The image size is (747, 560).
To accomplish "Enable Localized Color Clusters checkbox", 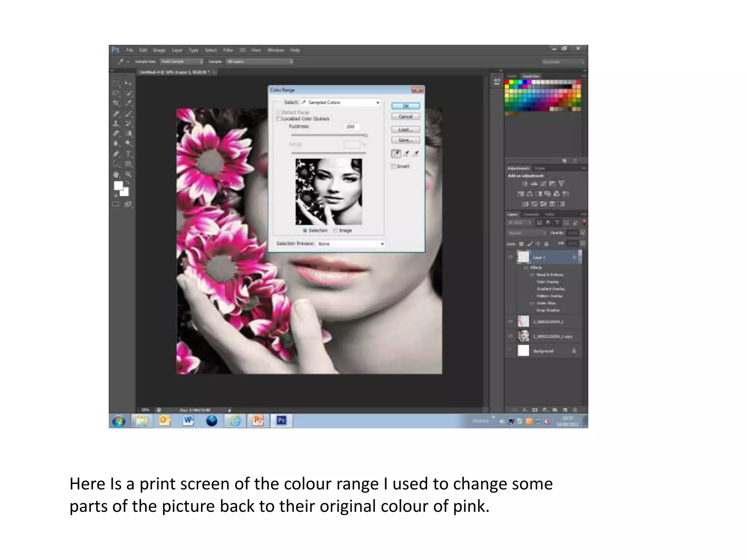I will pyautogui.click(x=279, y=119).
